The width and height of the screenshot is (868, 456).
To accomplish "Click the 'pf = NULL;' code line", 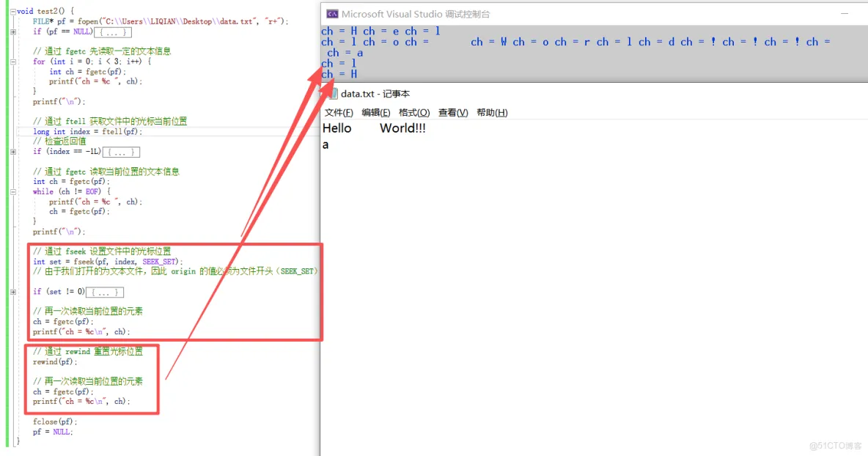I will (x=53, y=432).
